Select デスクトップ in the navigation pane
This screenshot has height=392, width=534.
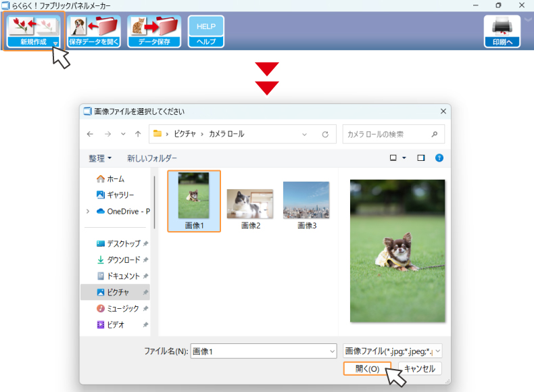coord(118,244)
